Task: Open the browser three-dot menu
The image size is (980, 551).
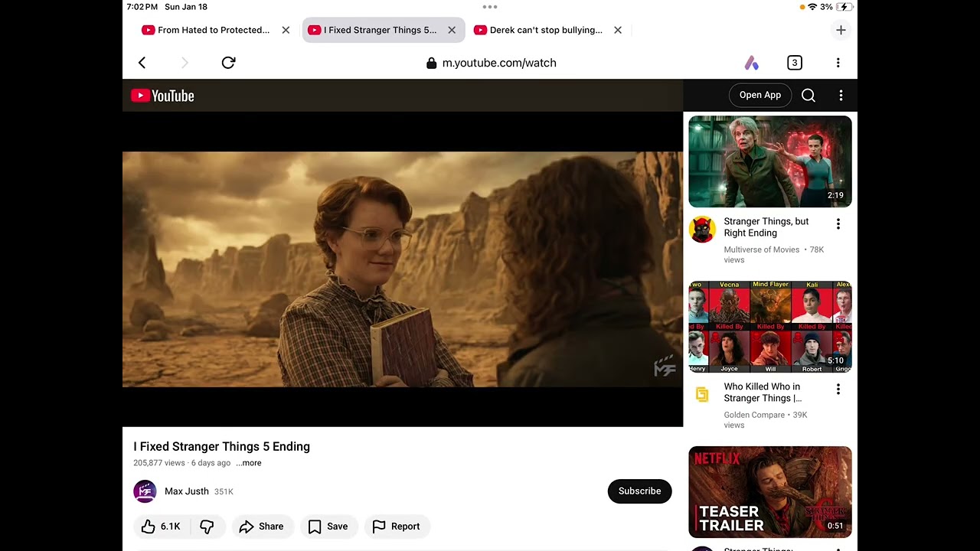Action: [838, 63]
